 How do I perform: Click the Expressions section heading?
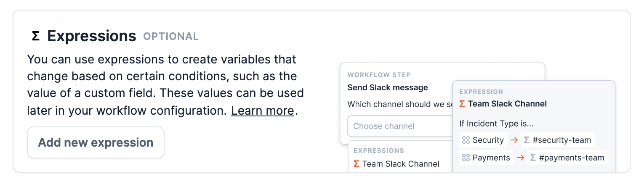[x=92, y=36]
